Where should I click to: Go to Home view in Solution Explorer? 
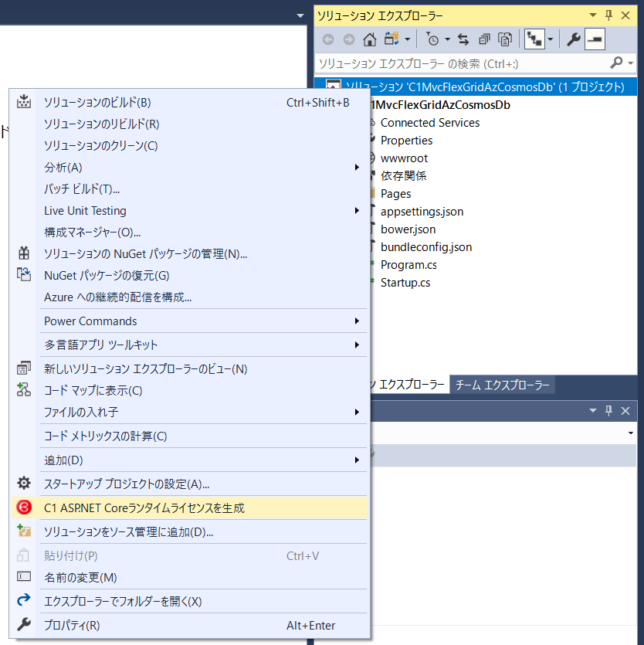(369, 39)
